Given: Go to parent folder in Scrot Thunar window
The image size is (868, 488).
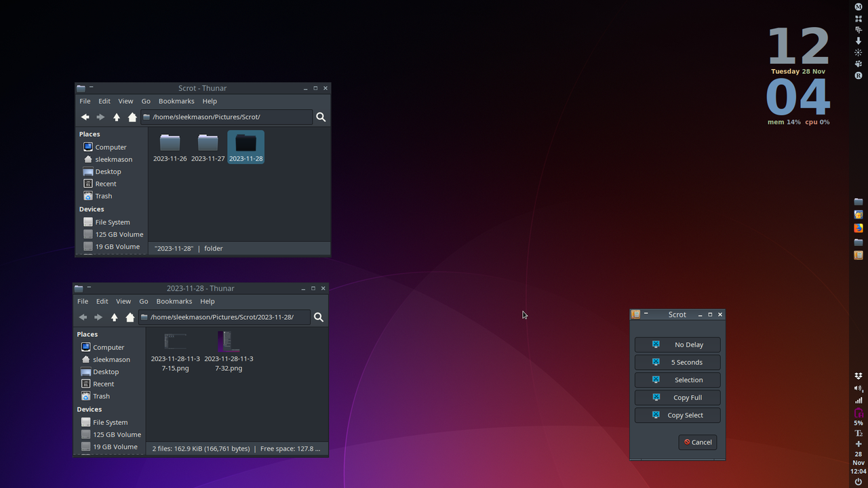Looking at the screenshot, I should (x=117, y=117).
